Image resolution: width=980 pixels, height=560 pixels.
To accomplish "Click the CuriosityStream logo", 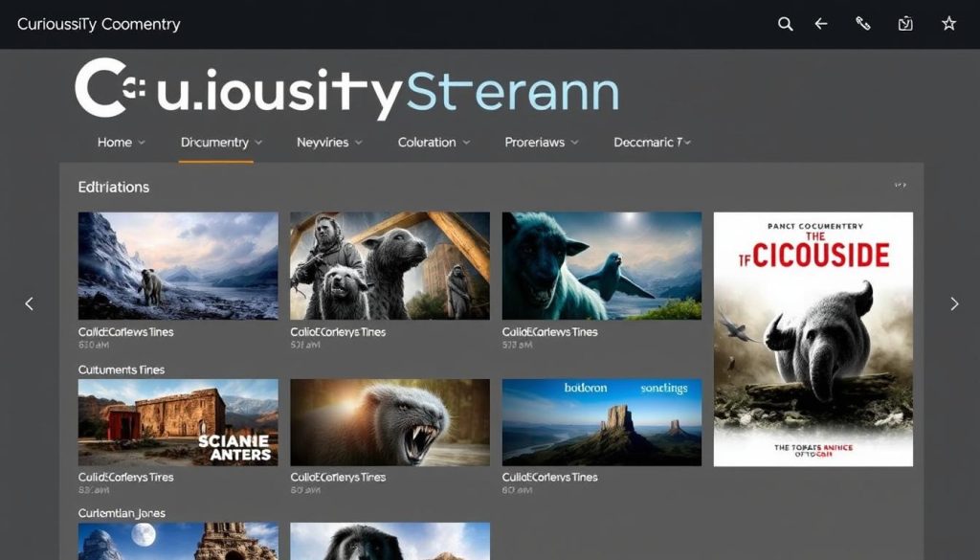I will coord(345,91).
